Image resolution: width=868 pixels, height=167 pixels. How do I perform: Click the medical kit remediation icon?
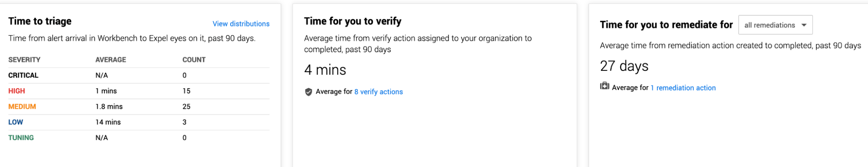pyautogui.click(x=604, y=86)
